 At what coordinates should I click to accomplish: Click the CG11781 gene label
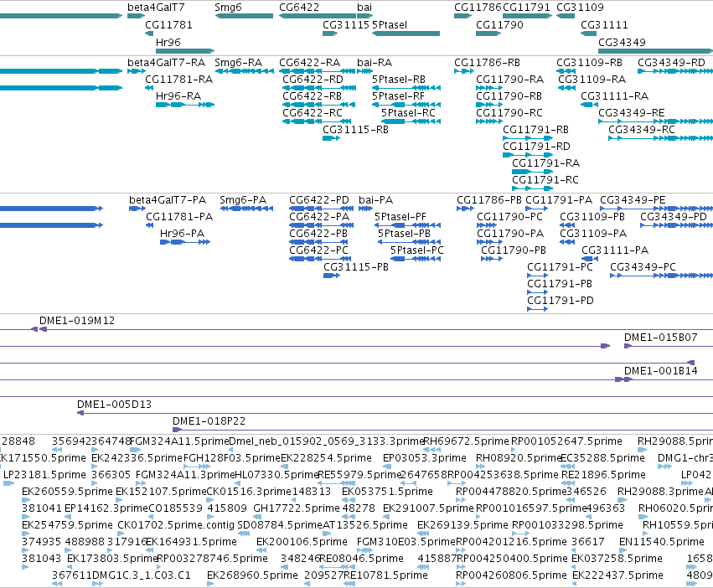tap(168, 24)
